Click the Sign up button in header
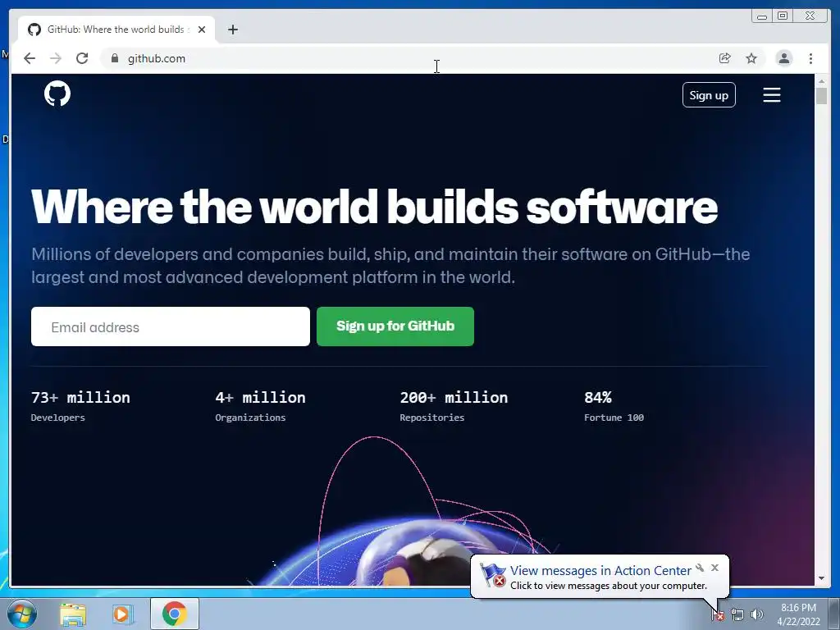Viewport: 840px width, 630px height. tap(709, 95)
